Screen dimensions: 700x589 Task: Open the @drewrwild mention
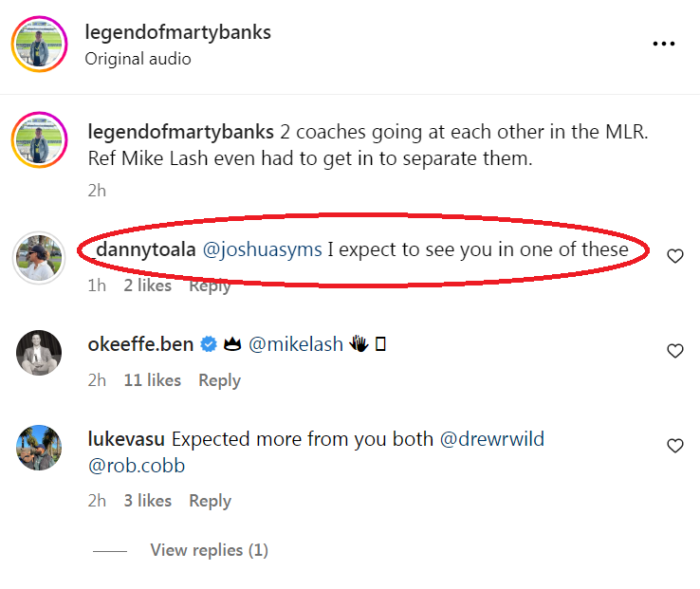click(492, 440)
